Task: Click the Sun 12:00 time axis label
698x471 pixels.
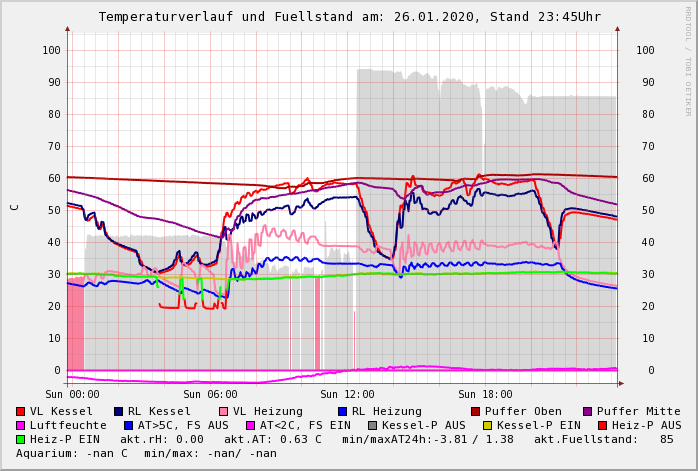Action: [346, 395]
